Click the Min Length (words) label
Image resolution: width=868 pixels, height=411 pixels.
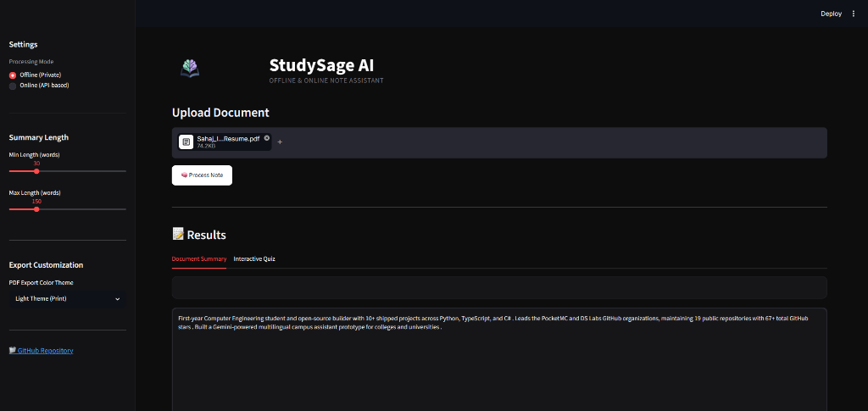[x=34, y=155]
